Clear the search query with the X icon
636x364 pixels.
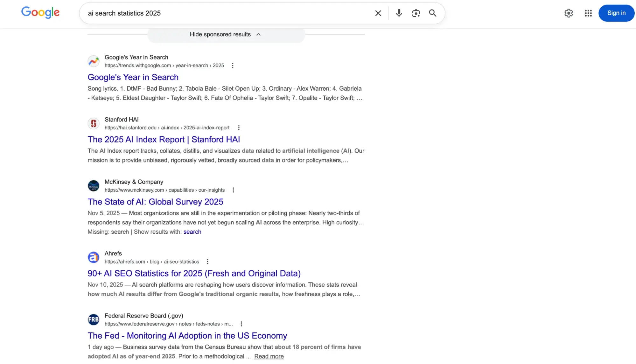pos(378,13)
